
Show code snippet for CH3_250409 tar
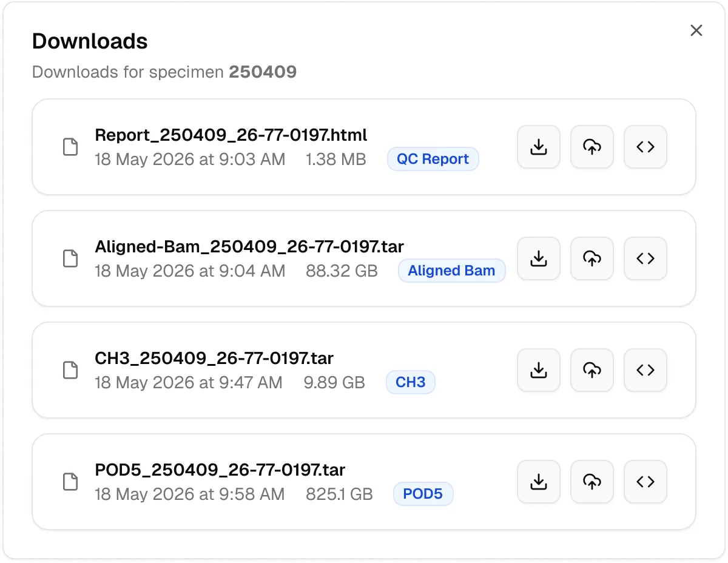(x=645, y=370)
